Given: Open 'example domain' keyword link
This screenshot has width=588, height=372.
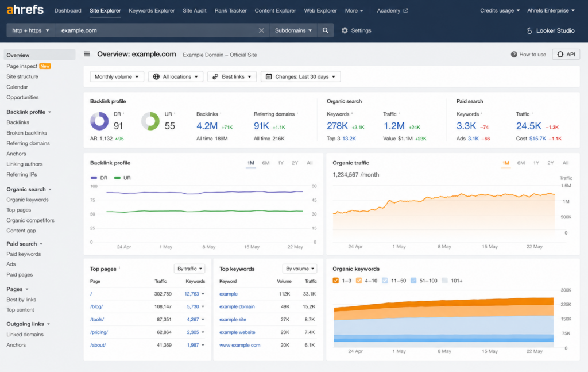Looking at the screenshot, I should pos(237,306).
